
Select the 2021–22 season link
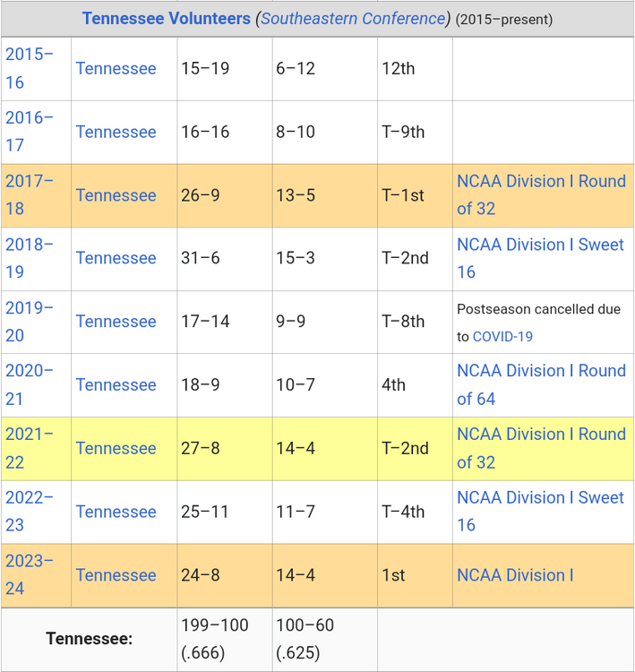click(x=29, y=448)
